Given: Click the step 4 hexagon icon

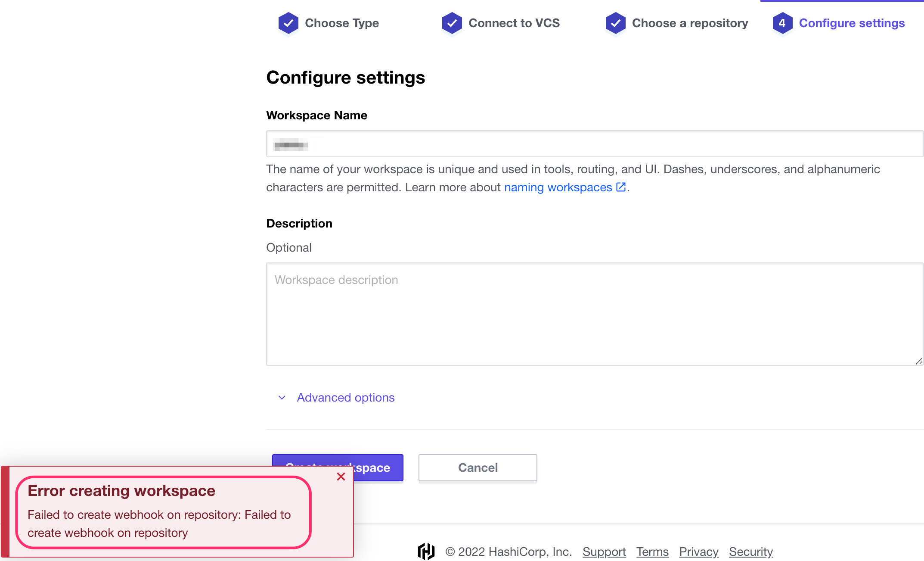Looking at the screenshot, I should click(x=782, y=23).
